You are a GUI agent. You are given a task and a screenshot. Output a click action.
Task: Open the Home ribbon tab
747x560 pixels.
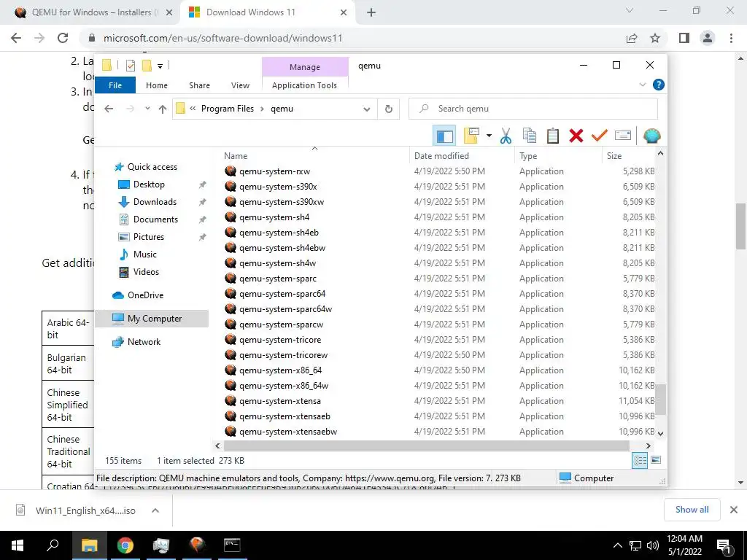[x=157, y=85]
